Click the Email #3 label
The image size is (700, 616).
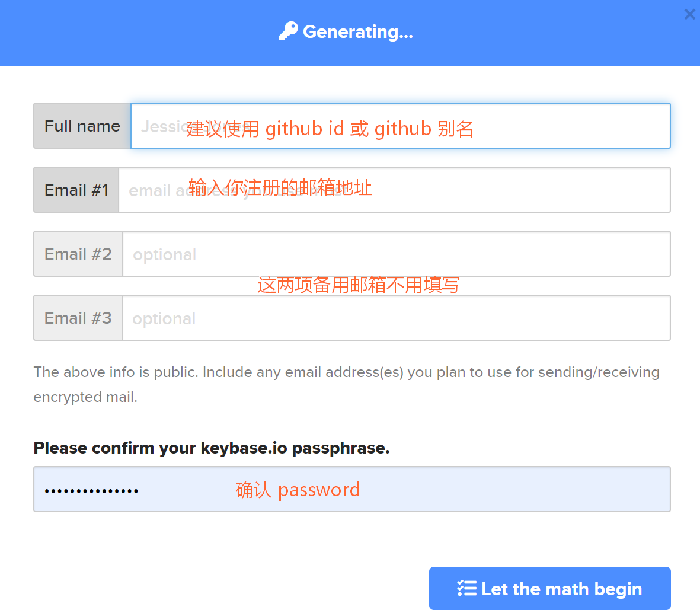click(78, 318)
